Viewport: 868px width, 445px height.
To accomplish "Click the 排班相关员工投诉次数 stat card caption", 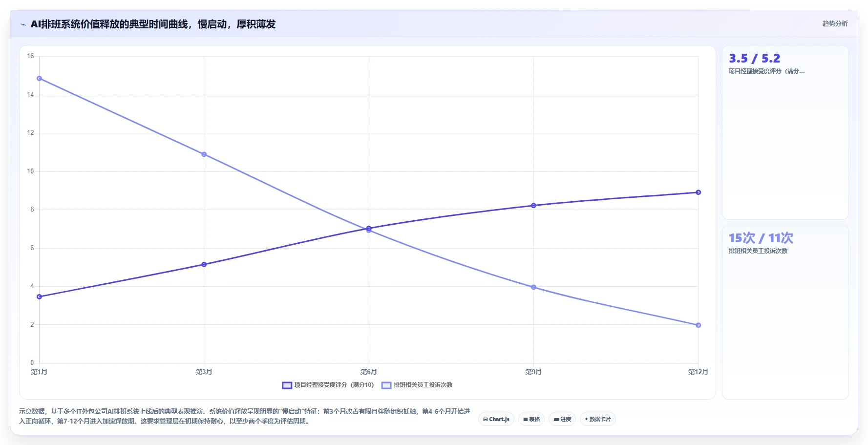I will click(x=758, y=251).
